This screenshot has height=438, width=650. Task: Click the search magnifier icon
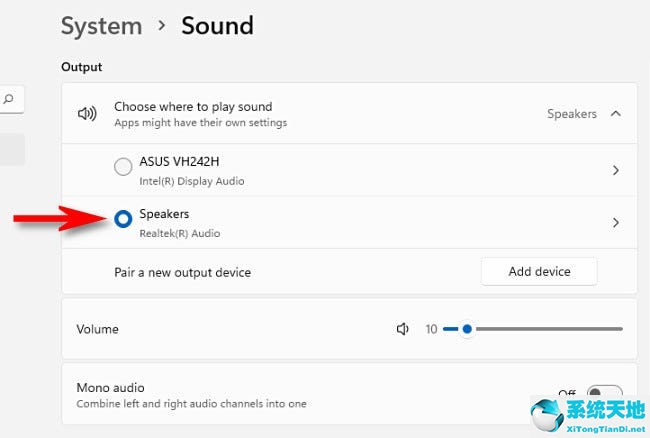coord(8,99)
